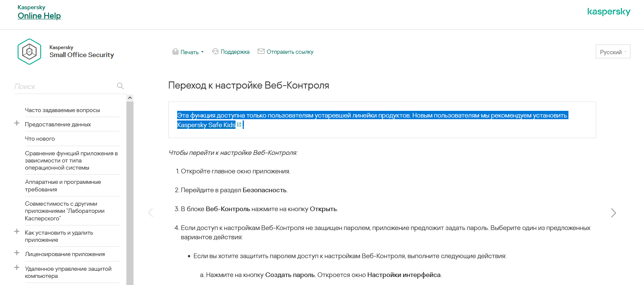Go to previous page with left arrow
The image size is (644, 285).
tap(150, 213)
